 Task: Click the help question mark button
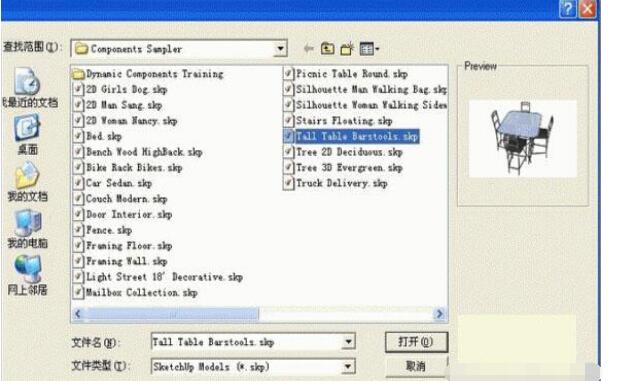click(x=567, y=9)
